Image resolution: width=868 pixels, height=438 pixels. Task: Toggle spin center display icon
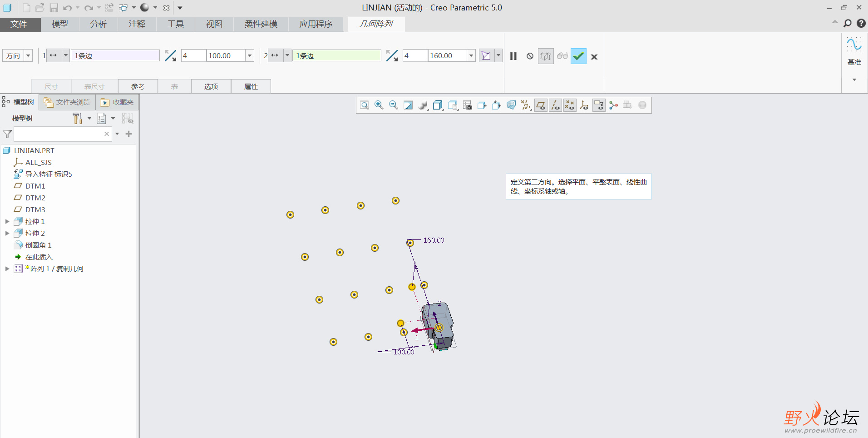613,105
